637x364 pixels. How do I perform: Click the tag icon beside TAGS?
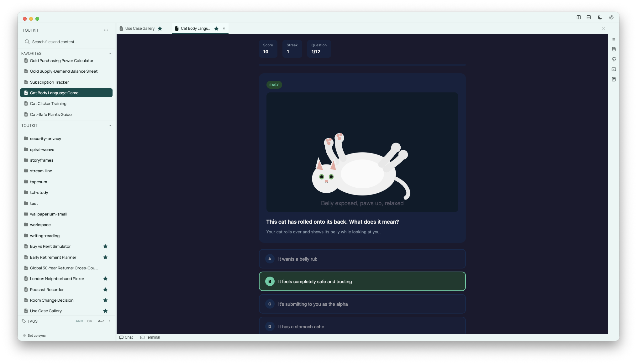point(24,321)
